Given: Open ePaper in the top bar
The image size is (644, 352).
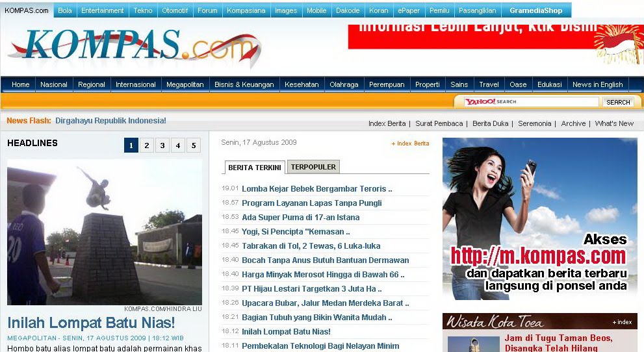Looking at the screenshot, I should point(409,10).
